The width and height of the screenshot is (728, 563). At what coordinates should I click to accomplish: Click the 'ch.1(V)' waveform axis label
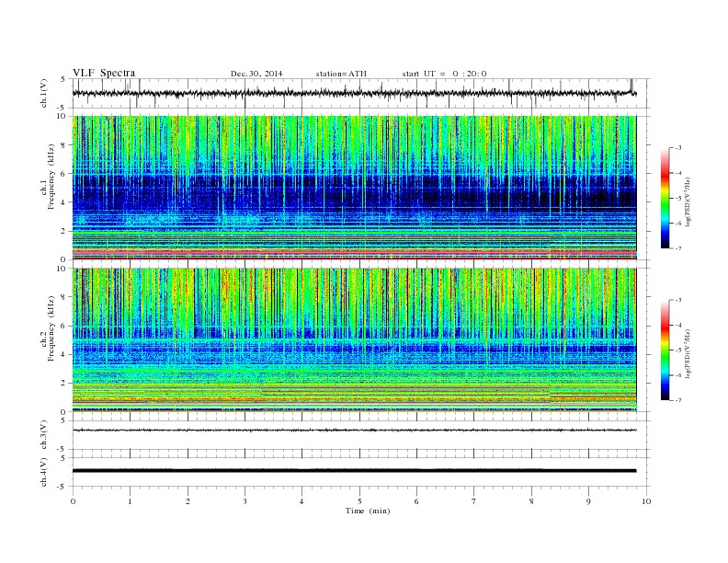pos(44,94)
